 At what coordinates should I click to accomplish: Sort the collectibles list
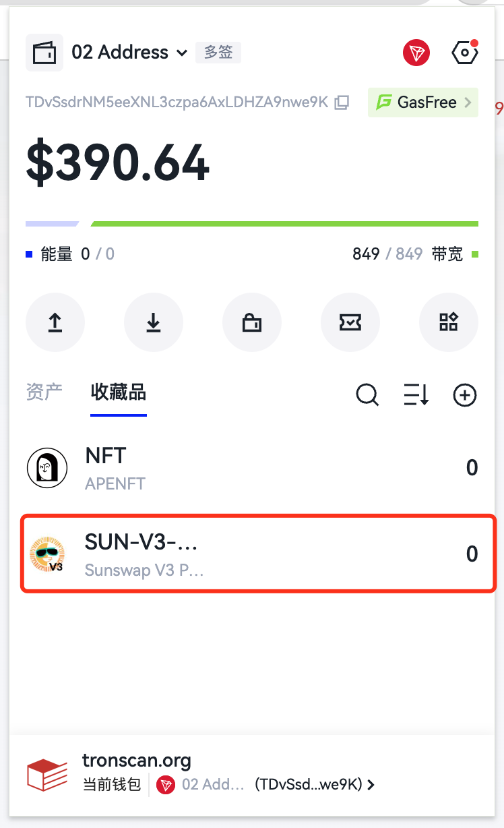point(416,395)
